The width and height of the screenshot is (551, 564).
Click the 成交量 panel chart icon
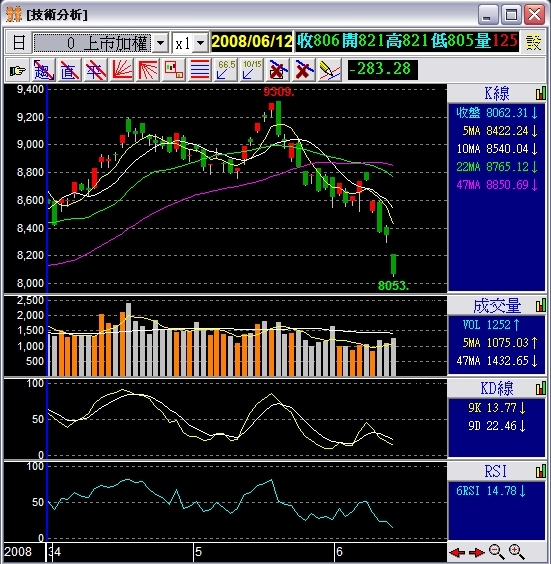[x=541, y=306]
